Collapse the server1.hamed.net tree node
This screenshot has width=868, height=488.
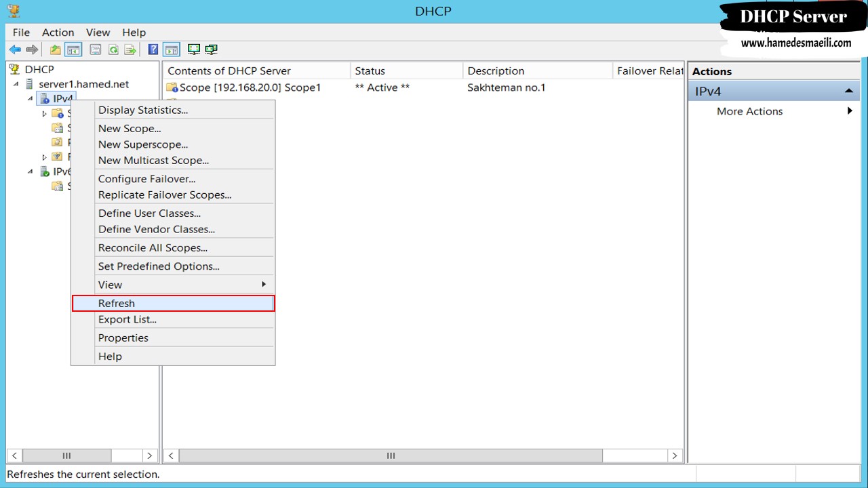[x=16, y=84]
